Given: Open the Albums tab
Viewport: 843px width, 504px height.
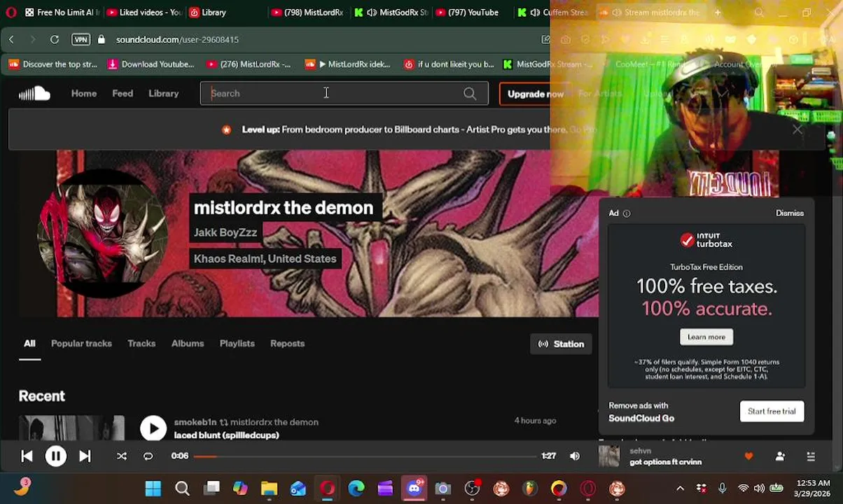Looking at the screenshot, I should pos(188,344).
